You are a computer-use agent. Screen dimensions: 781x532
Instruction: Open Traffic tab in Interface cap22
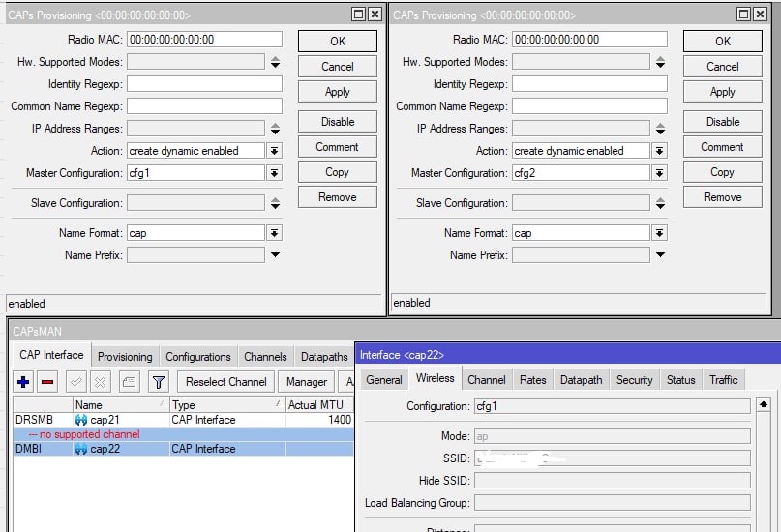coord(724,380)
